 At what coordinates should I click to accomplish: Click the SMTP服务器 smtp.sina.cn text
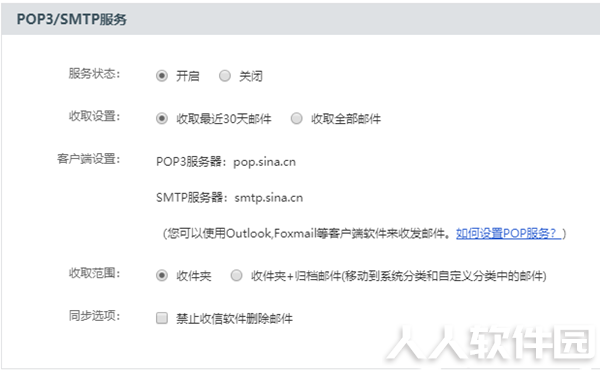(229, 198)
